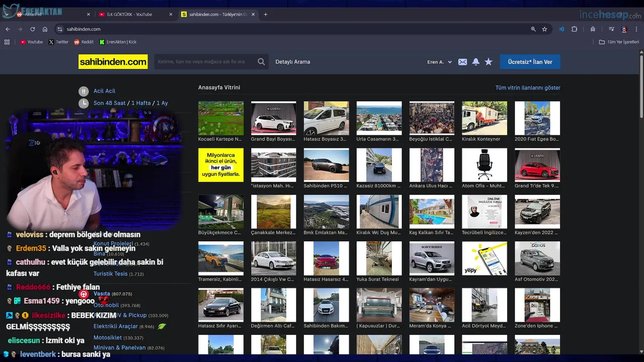Open the Çanakkale Merkez listing thumbnail
644x362 pixels.
click(x=274, y=212)
